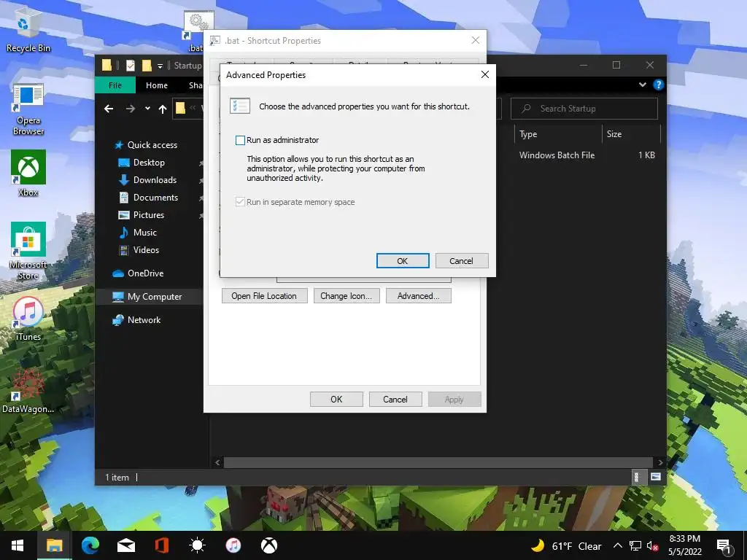This screenshot has height=560, width=747.
Task: Click Cancel in Shortcut Properties window
Action: tap(395, 399)
